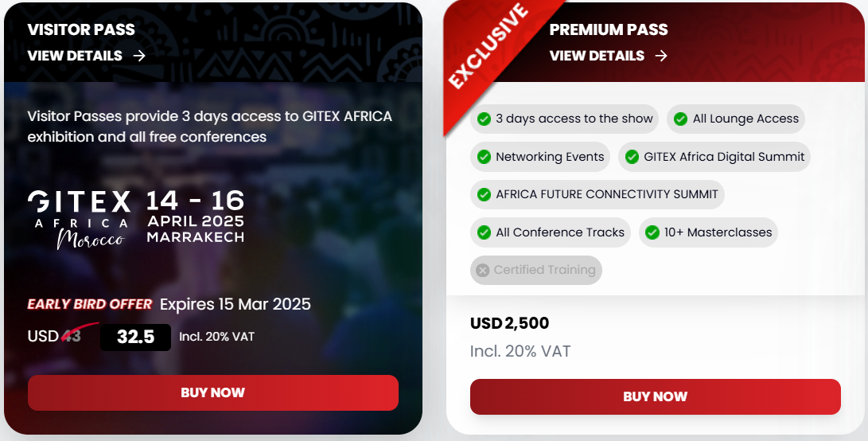This screenshot has width=868, height=441.
Task: Click the green check on 3 days access
Action: tap(484, 119)
